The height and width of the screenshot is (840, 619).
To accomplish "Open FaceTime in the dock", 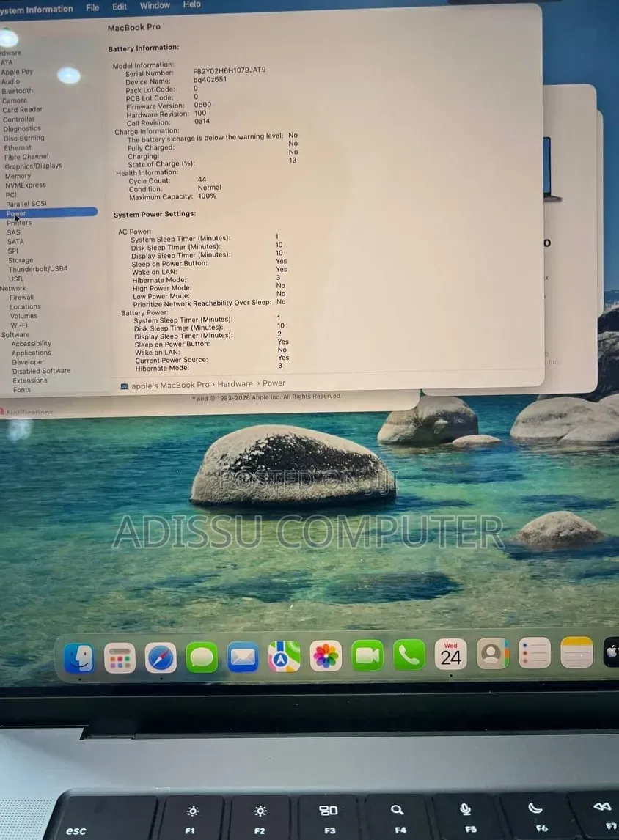I will [367, 655].
